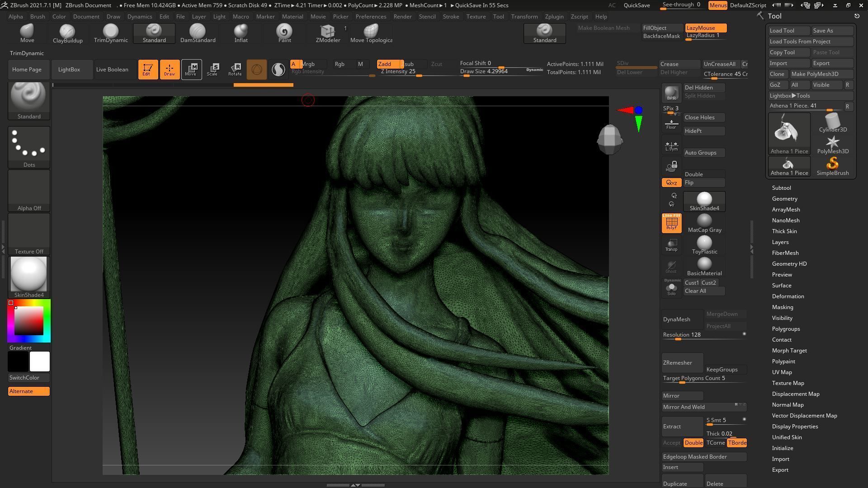868x488 pixels.
Task: Select the Inflat brush
Action: tap(241, 33)
